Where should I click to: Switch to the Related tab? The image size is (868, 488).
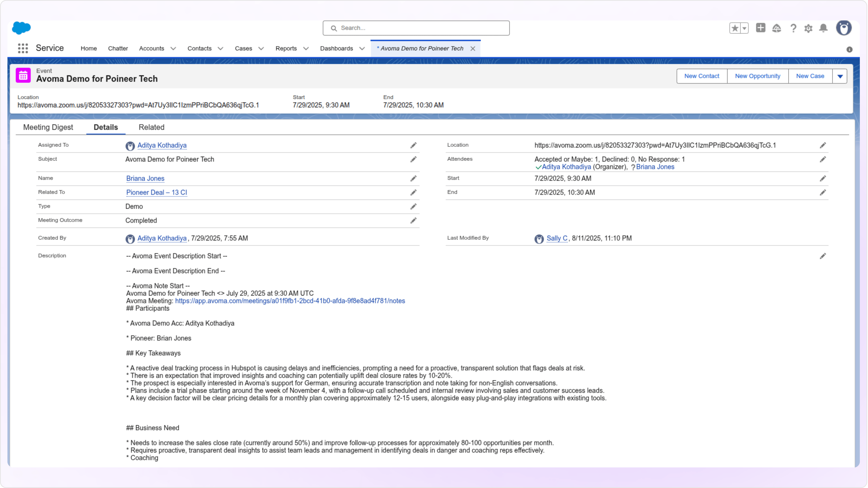pyautogui.click(x=152, y=127)
